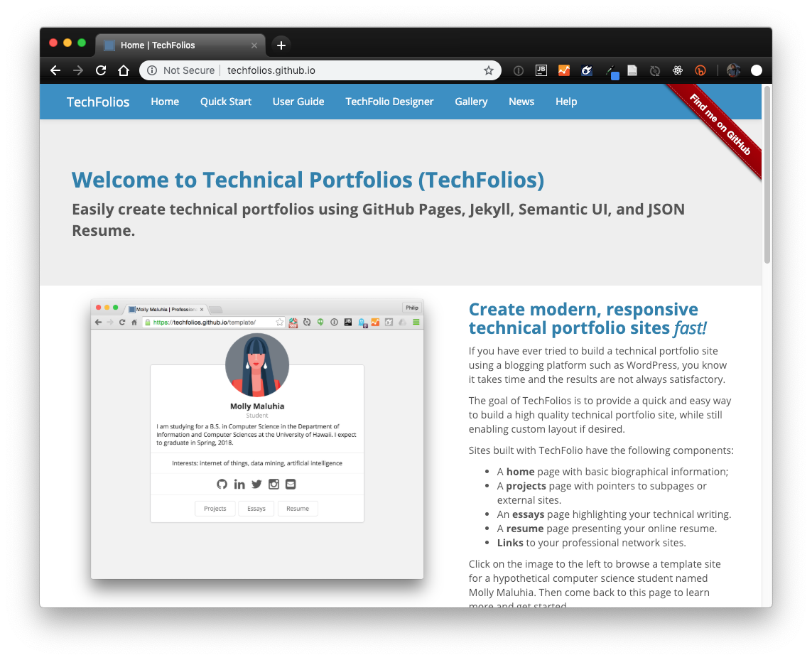
Task: Click the bold word essays in list
Action: pyautogui.click(x=529, y=514)
